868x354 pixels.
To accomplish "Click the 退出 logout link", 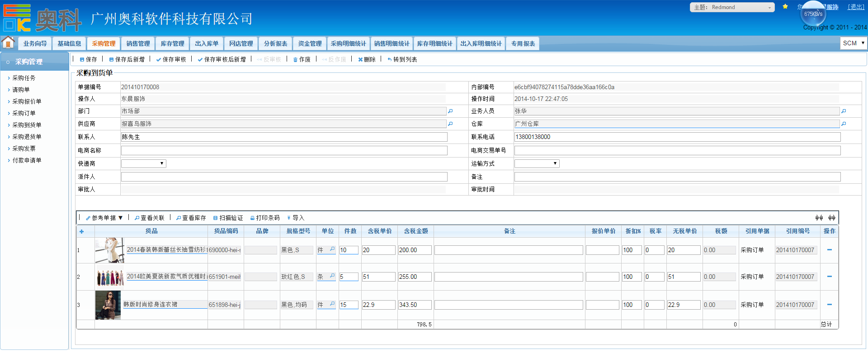I will coord(856,7).
